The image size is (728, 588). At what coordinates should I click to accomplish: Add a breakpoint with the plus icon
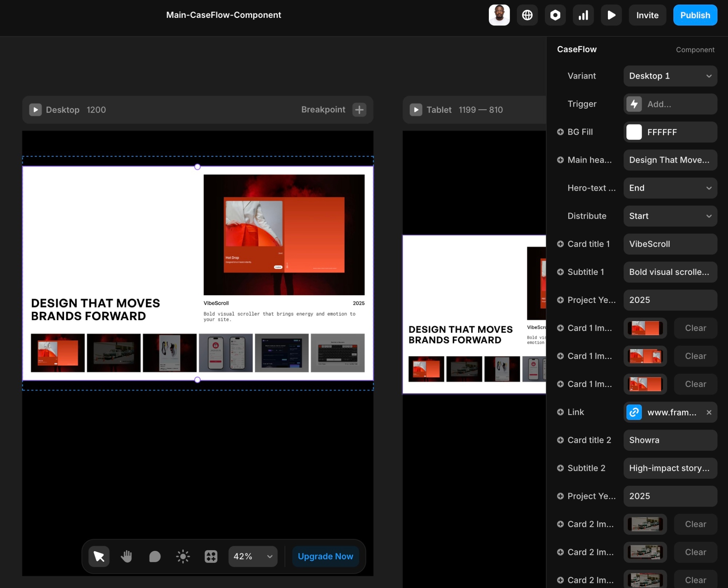(x=359, y=110)
